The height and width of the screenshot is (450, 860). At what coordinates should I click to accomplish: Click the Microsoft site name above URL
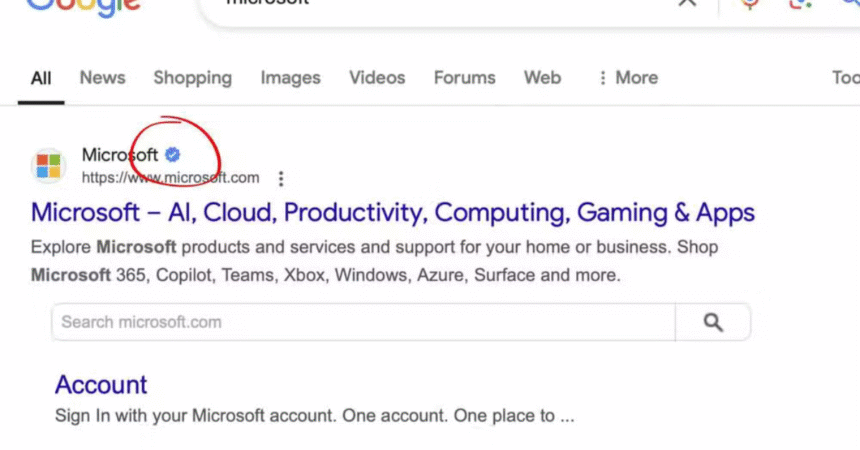[x=120, y=155]
